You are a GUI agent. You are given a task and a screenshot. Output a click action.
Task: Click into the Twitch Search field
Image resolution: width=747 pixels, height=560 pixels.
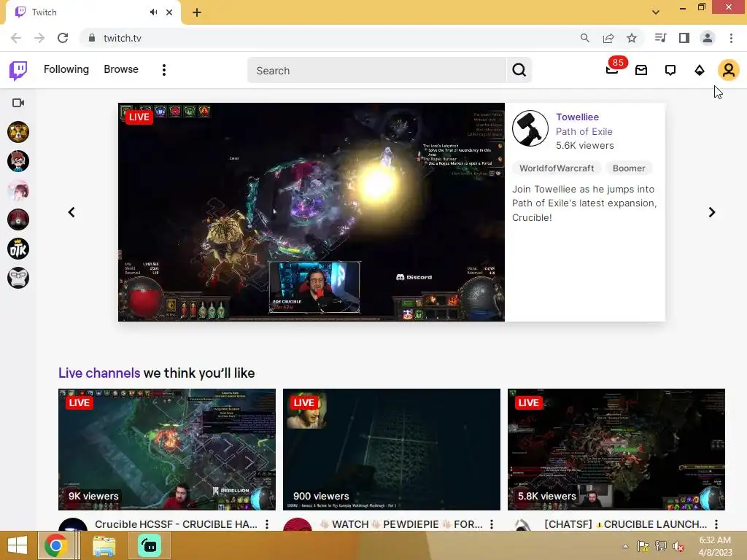click(376, 71)
